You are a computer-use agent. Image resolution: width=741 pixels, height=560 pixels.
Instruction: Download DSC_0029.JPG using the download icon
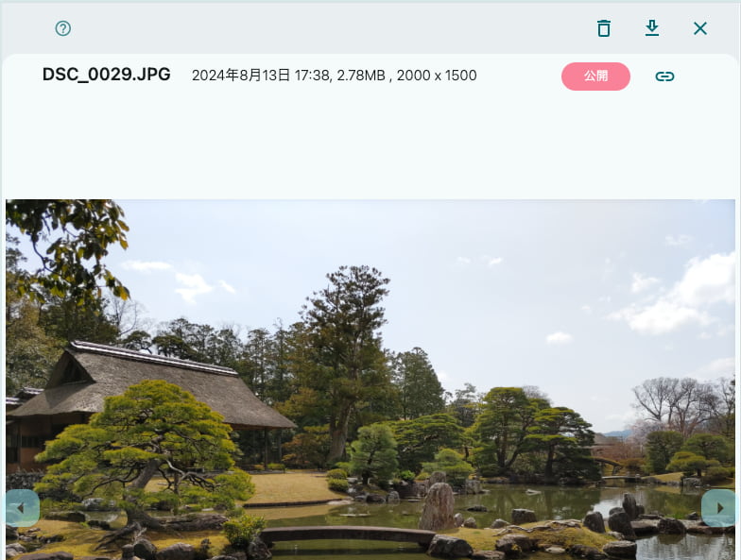[x=652, y=28]
